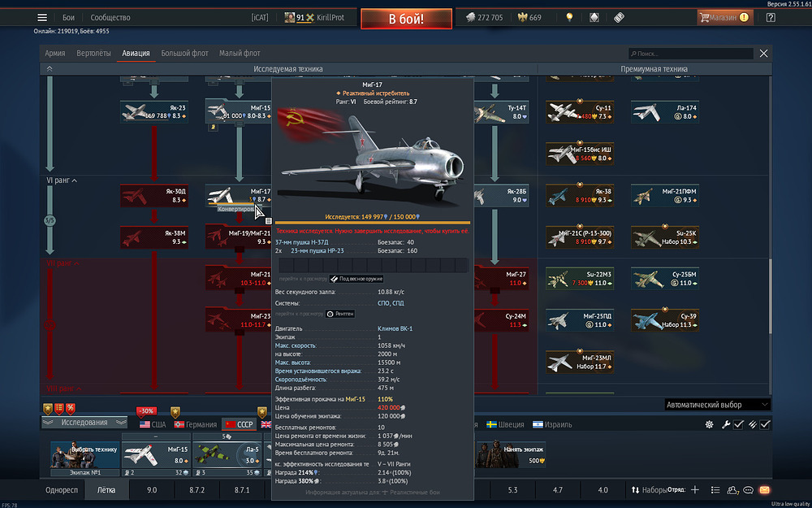
Task: Click the plus icon to invite to squad
Action: point(694,490)
